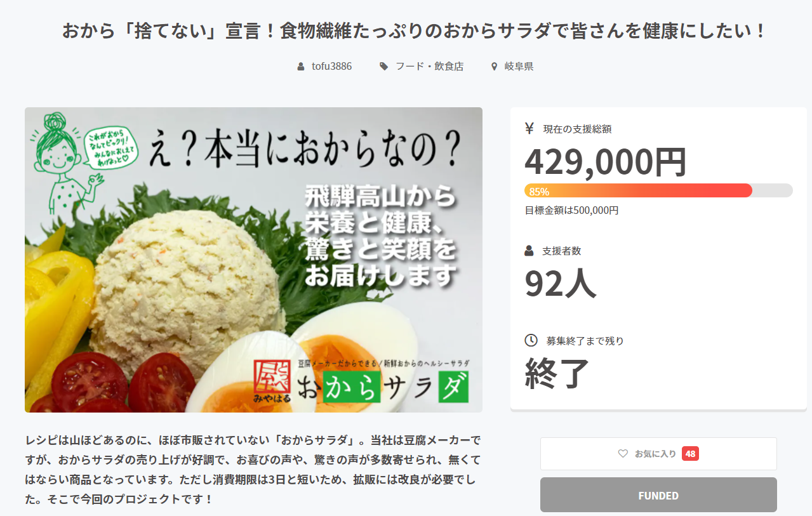Click the location pin icon beside 岐阜県
Screen dimensions: 812x516
click(x=495, y=67)
